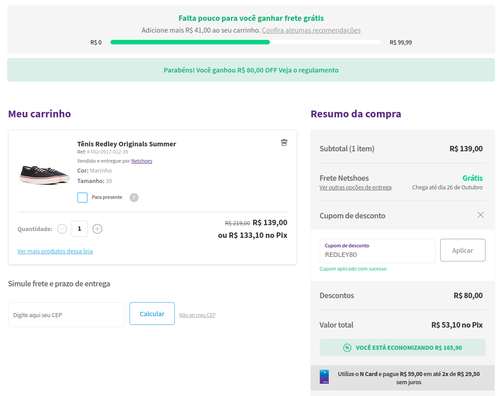The width and height of the screenshot is (500, 396).
Task: Click Não sei meu CEP link
Action: click(197, 315)
